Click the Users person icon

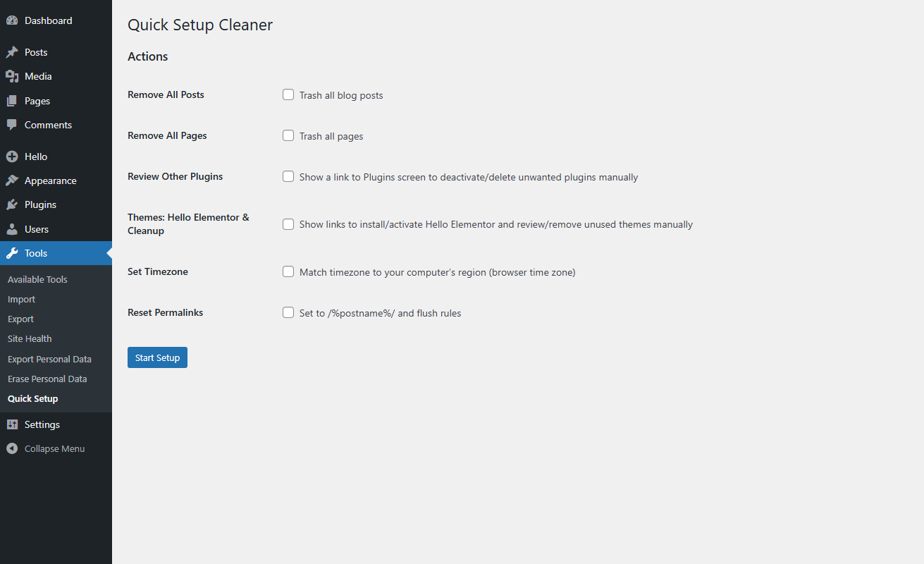point(12,229)
